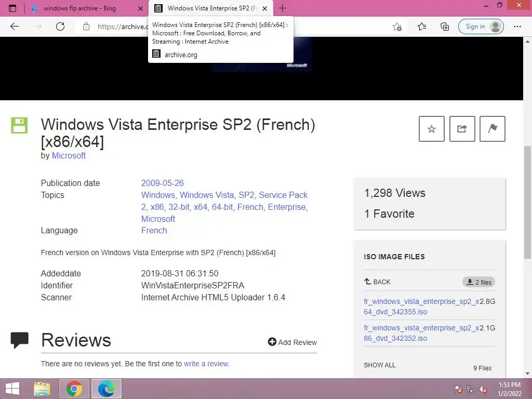Download all with 2 files button
532x399 pixels.
(x=478, y=282)
